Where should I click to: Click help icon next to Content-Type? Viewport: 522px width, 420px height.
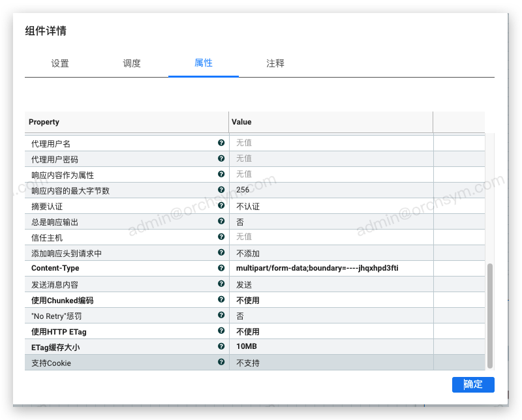221,268
